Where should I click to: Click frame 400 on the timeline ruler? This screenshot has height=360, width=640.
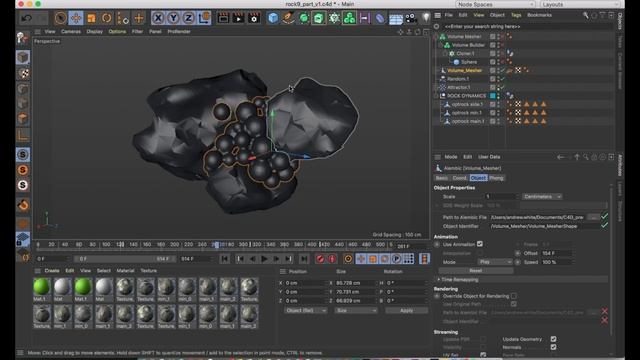click(x=312, y=245)
